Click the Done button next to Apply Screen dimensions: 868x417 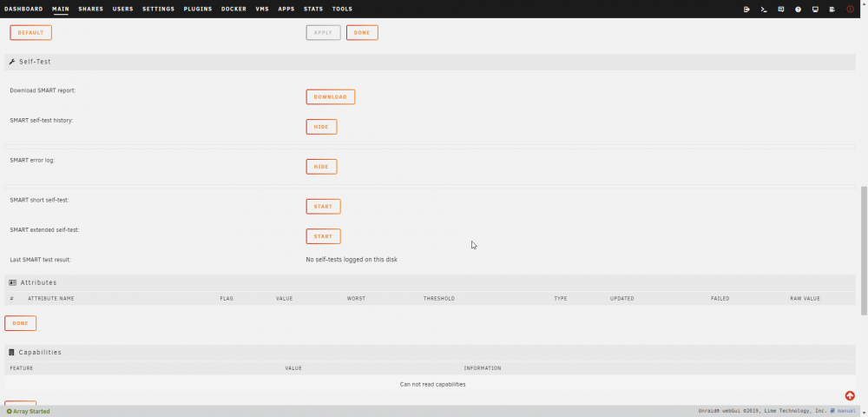[362, 33]
